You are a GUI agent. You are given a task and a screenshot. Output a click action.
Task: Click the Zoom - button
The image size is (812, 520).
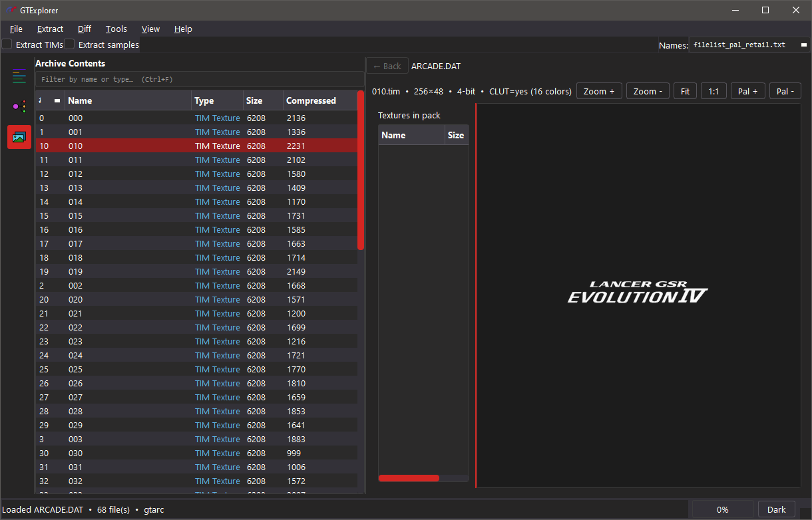coord(648,91)
